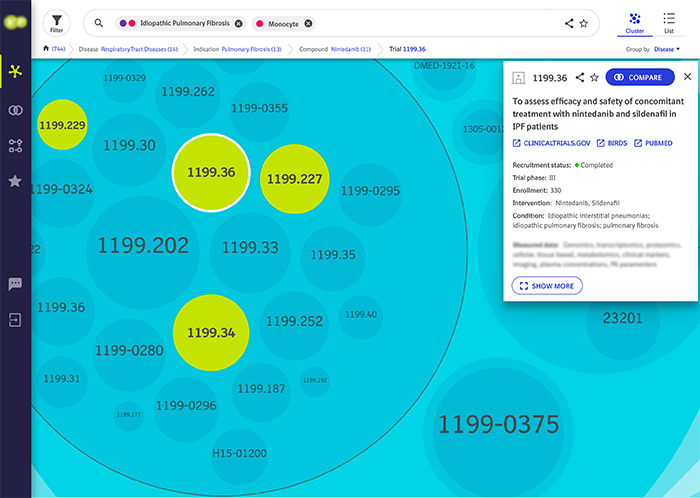Click the search magnifier icon

coord(99,23)
